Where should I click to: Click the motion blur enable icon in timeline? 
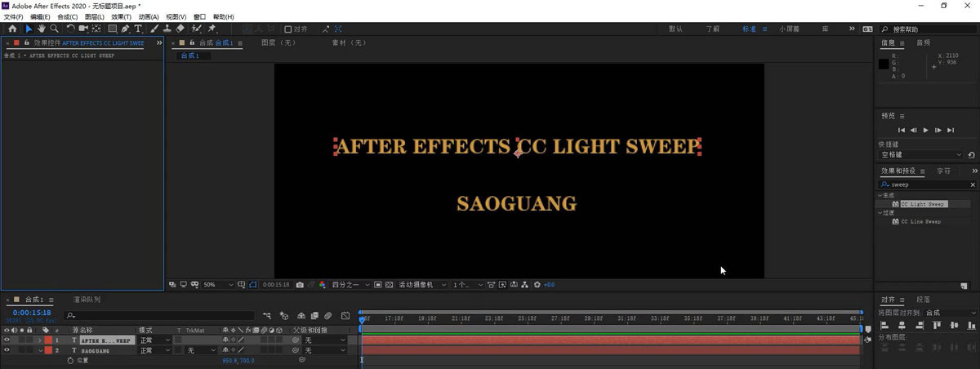(328, 315)
